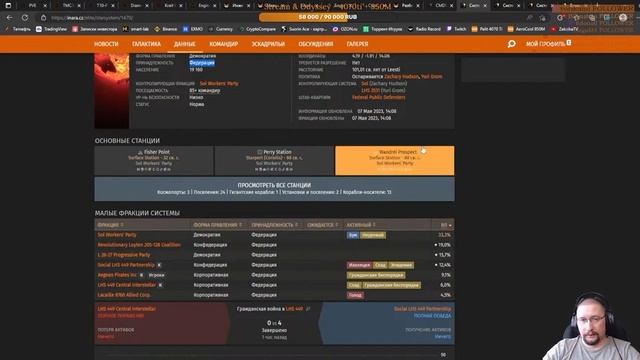
Task: Open the ДАННЫЕ menu
Action: point(184,44)
